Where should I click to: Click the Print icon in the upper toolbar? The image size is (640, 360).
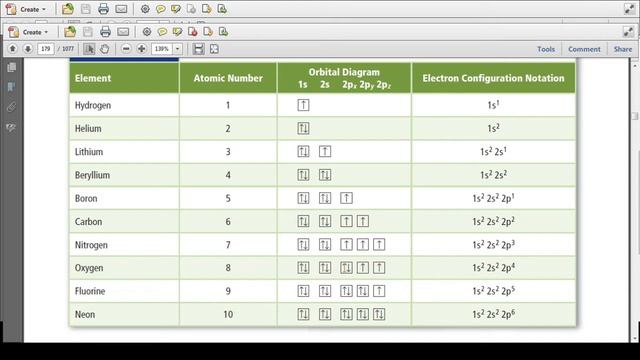point(104,9)
